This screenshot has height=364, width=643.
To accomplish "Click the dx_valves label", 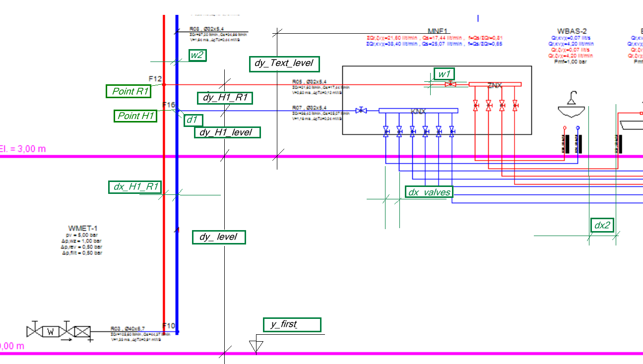I will pyautogui.click(x=429, y=192).
